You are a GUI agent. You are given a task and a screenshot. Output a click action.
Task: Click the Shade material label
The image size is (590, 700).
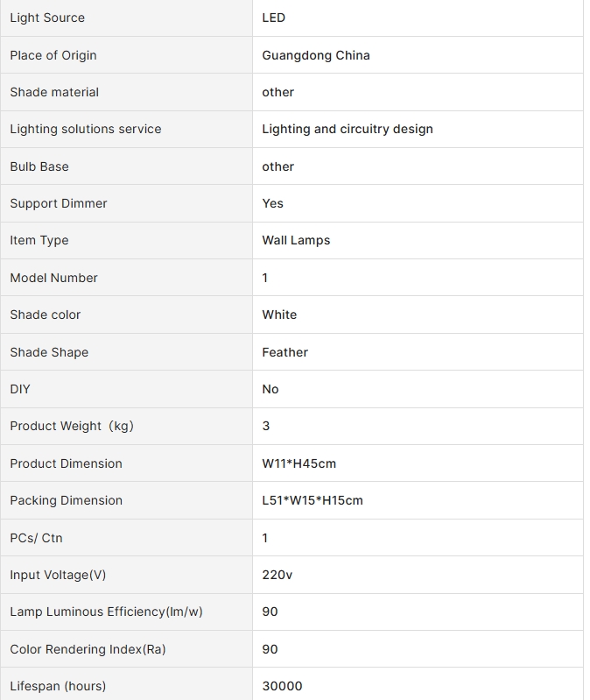[x=54, y=92]
